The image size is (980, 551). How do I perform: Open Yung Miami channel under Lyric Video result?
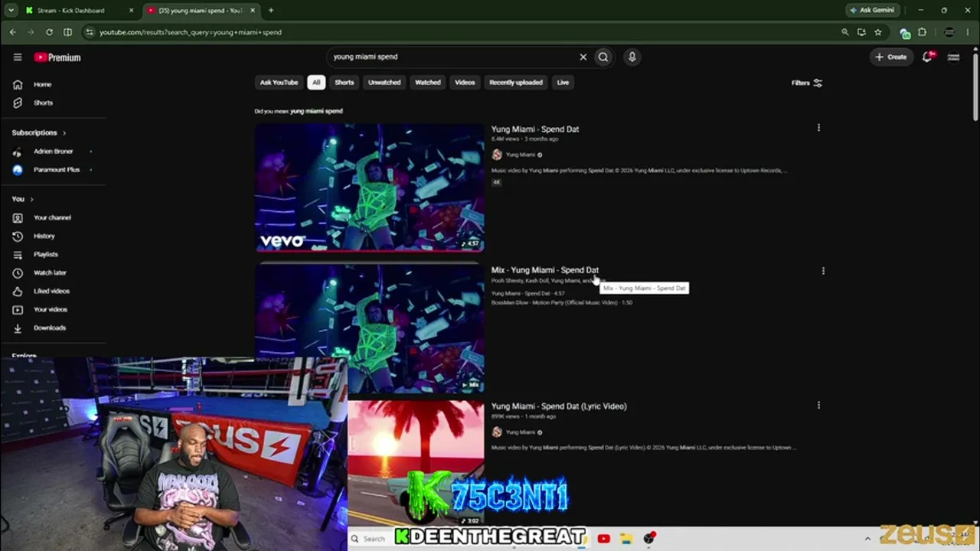pos(521,432)
